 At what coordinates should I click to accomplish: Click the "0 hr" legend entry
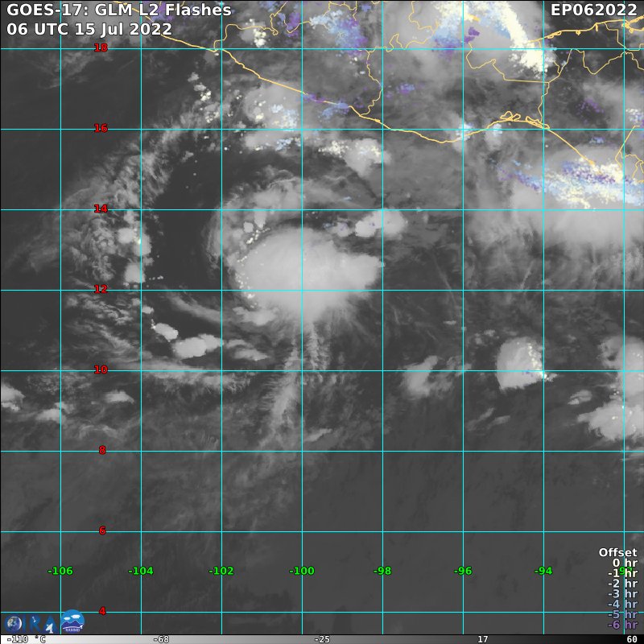point(625,563)
